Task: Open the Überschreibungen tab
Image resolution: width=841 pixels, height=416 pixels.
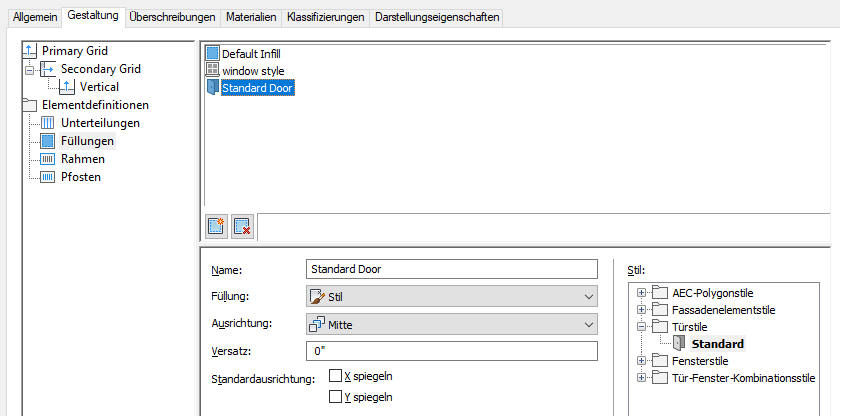Action: 172,17
